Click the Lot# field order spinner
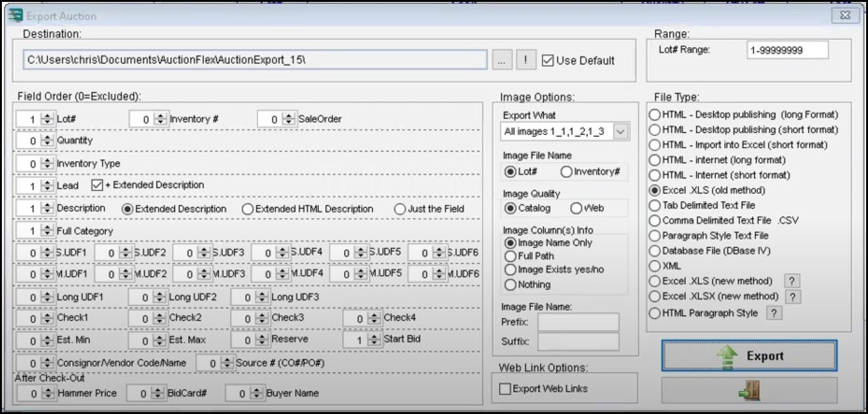 (x=48, y=119)
